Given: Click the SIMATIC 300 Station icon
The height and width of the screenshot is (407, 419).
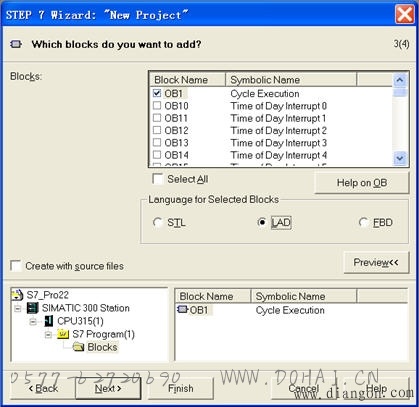Looking at the screenshot, I should click(33, 308).
